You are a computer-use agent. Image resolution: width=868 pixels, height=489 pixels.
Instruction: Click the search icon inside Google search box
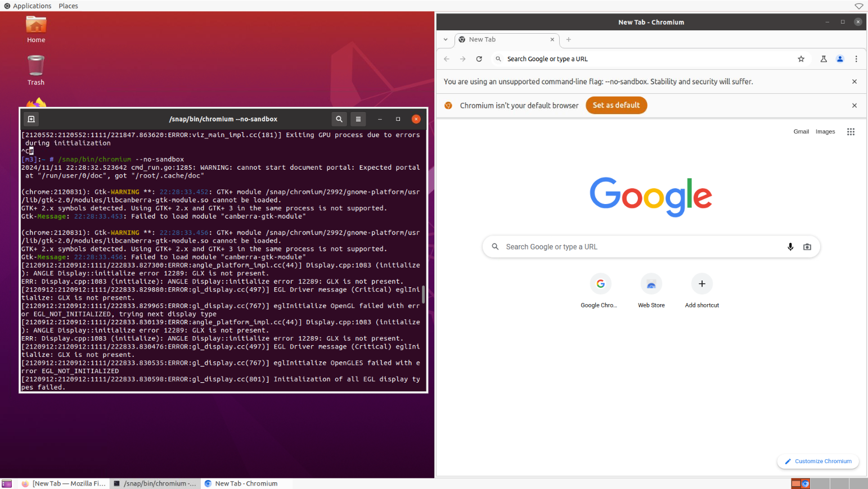pos(495,247)
